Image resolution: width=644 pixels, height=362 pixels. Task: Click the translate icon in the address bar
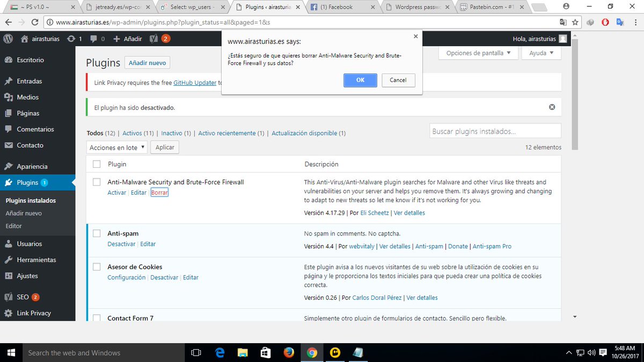(563, 23)
